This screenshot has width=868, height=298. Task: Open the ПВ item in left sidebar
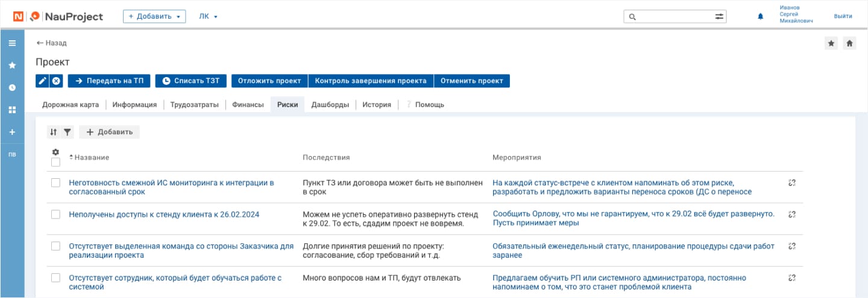pos(12,155)
